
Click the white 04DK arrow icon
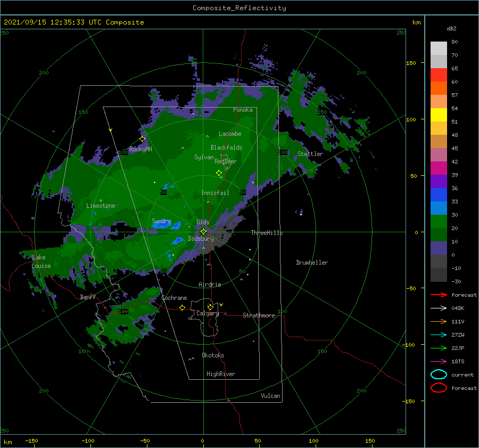tap(439, 308)
